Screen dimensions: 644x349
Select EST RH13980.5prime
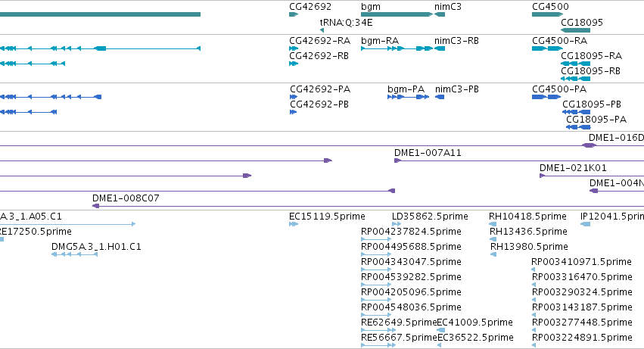(x=529, y=247)
